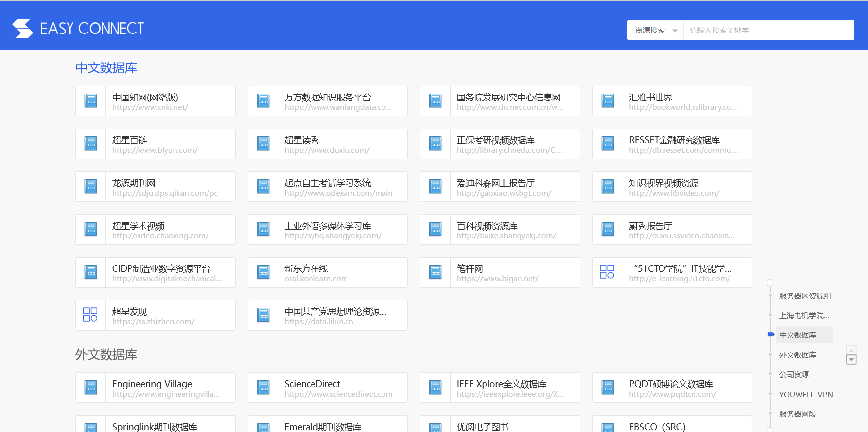Click the ICO icon for 笔杆网
Viewport: 868px width, 432px height.
click(436, 272)
